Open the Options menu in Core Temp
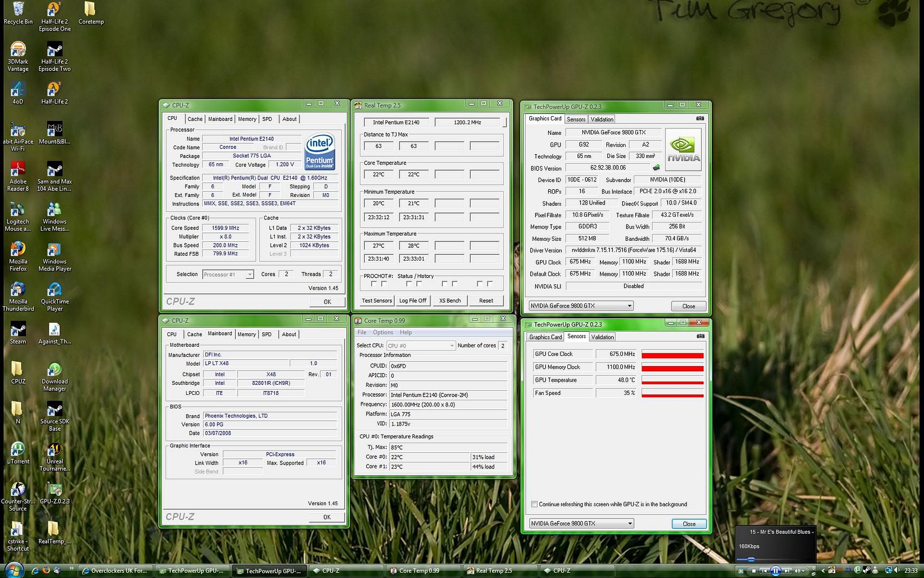 (x=383, y=332)
